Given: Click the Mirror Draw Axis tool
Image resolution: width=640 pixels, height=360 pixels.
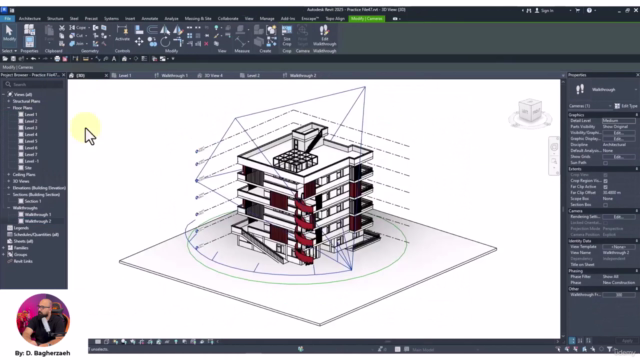Looking at the screenshot, I should tap(178, 29).
